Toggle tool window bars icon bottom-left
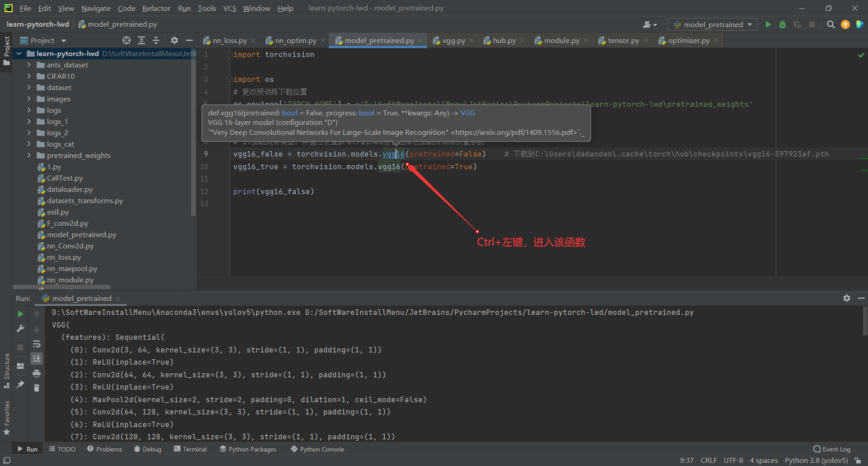The image size is (868, 466). click(x=7, y=460)
